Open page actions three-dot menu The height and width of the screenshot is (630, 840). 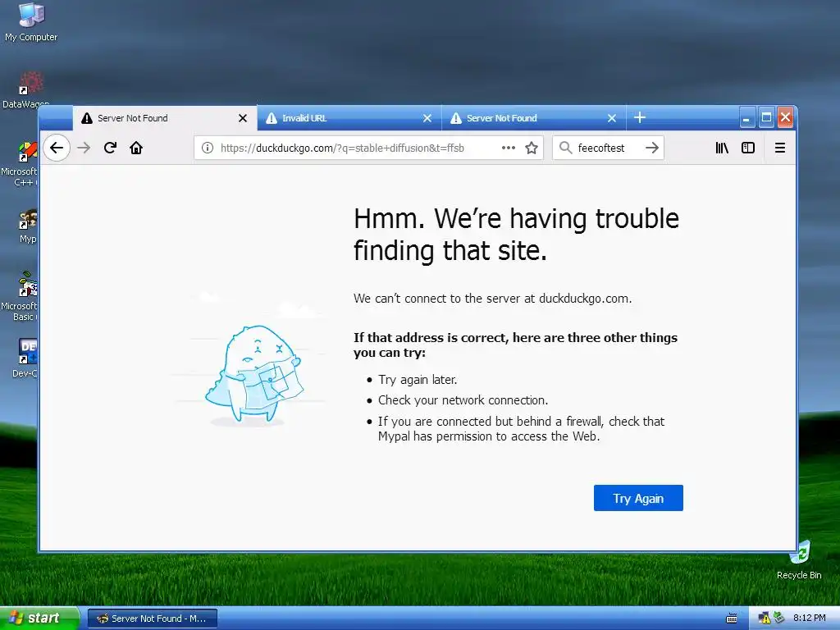[x=509, y=148]
